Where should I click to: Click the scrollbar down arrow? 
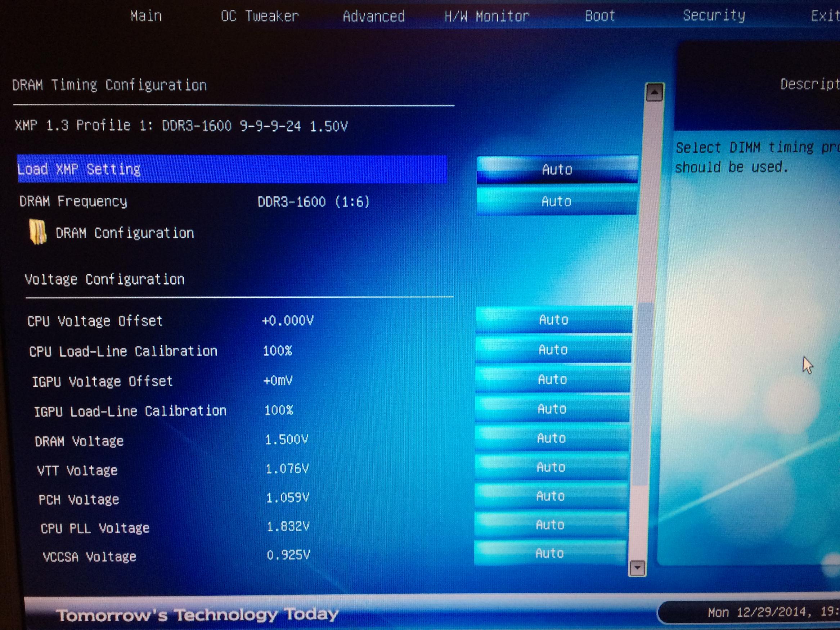(638, 568)
